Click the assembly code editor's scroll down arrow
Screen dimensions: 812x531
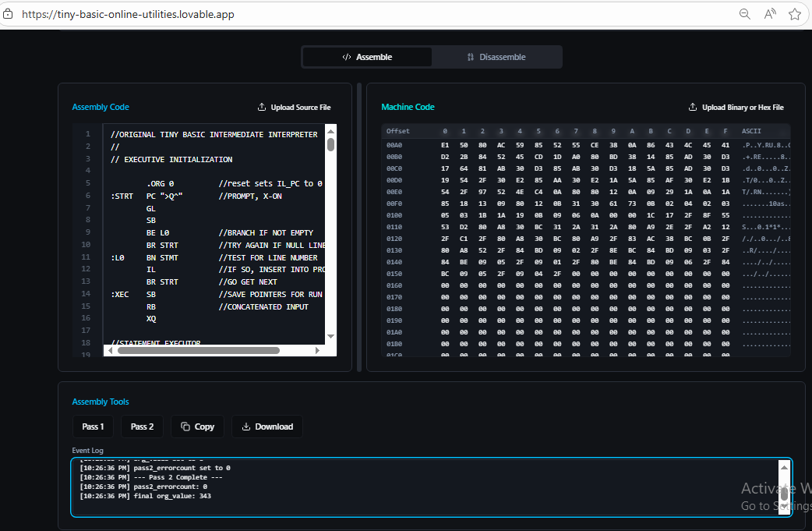(330, 336)
